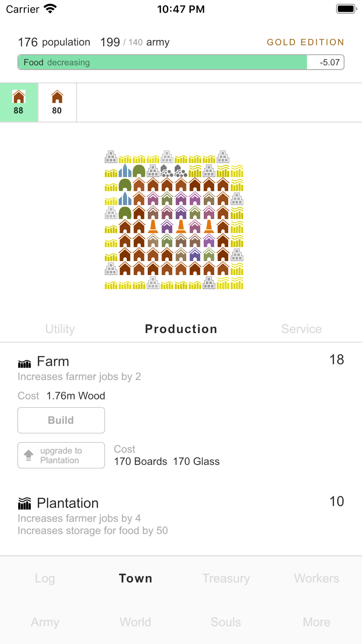The width and height of the screenshot is (362, 644).
Task: Select the house tab showing 88
Action: (19, 102)
